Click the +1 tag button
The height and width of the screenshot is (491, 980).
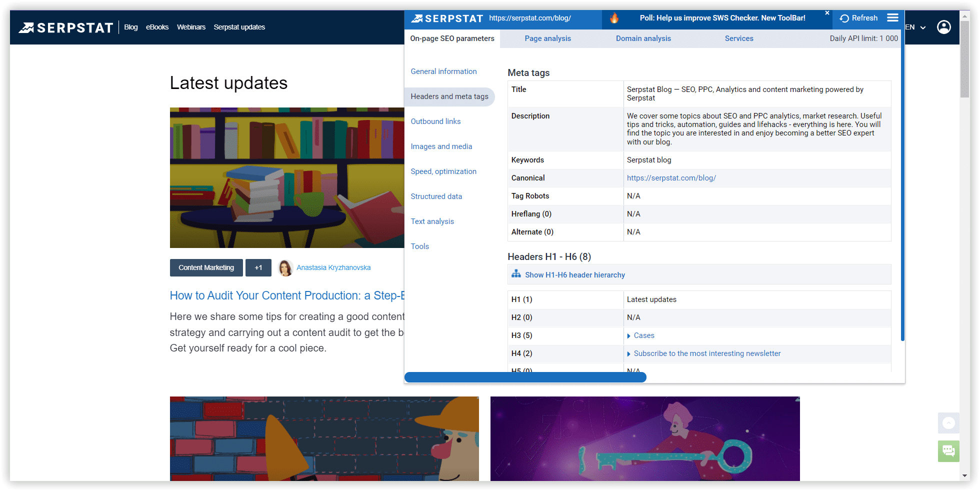[258, 267]
